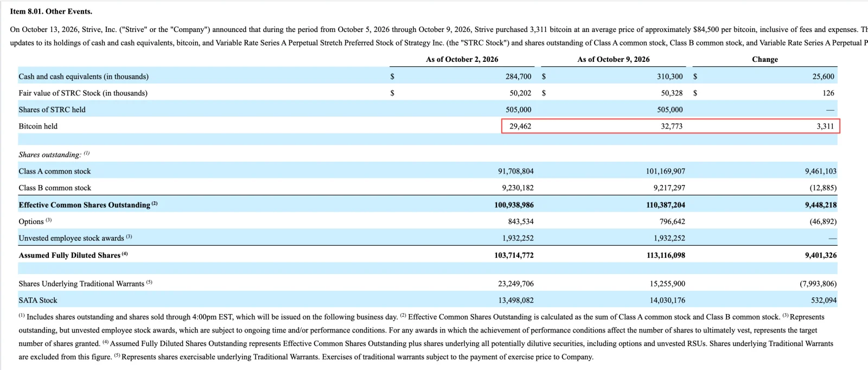This screenshot has height=370, width=868.
Task: Click the 'Item 8.01. Other Events.' heading
Action: pyautogui.click(x=51, y=11)
